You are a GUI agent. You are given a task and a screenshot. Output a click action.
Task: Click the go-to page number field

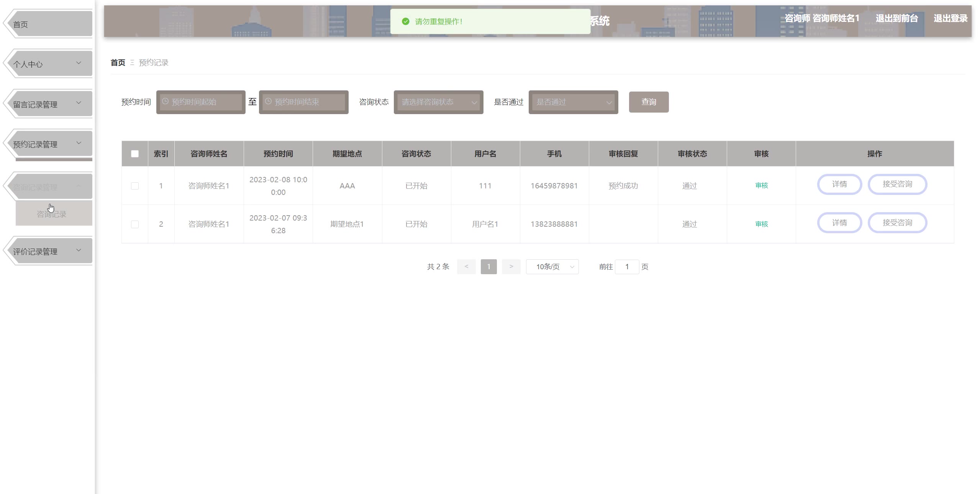627,267
